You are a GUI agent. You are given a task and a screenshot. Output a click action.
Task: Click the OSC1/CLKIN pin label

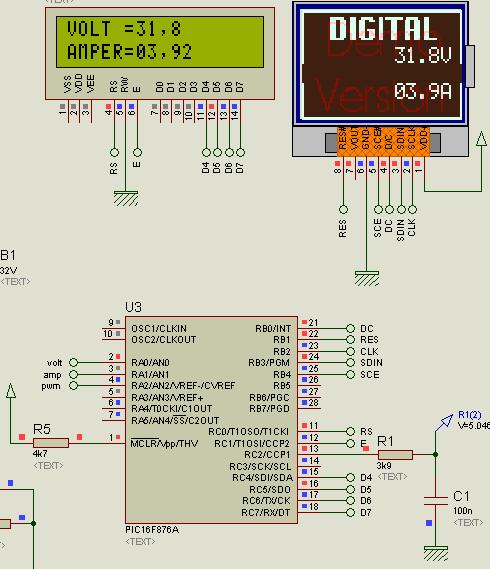159,328
